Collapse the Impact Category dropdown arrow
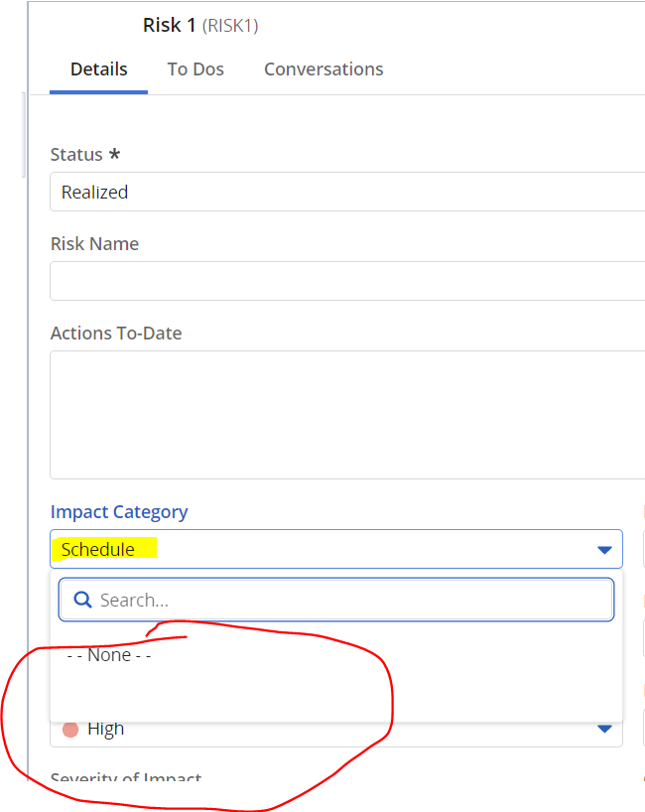This screenshot has height=812, width=645. (x=604, y=550)
